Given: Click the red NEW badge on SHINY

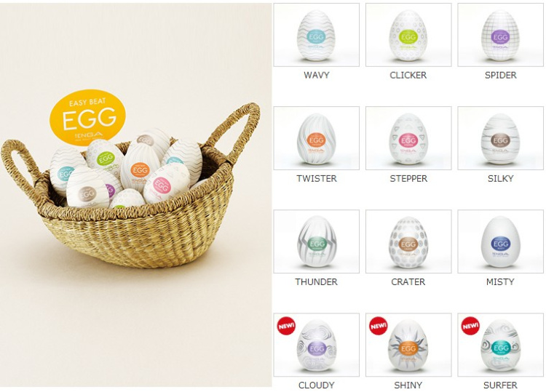Looking at the screenshot, I should click(378, 326).
